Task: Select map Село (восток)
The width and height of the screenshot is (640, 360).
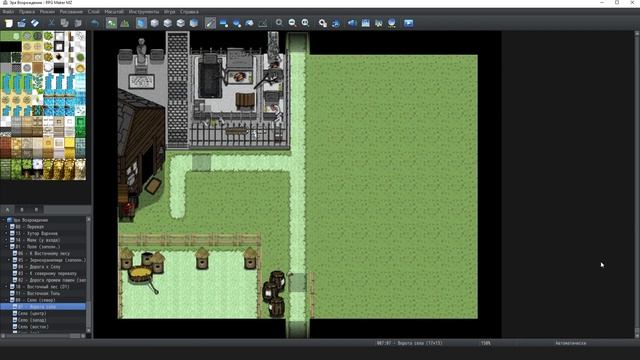Action: 33,327
